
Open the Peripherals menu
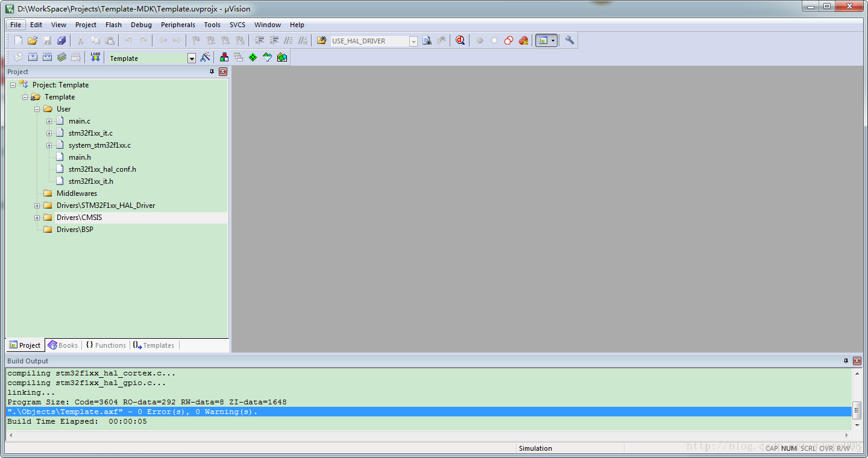(x=178, y=25)
